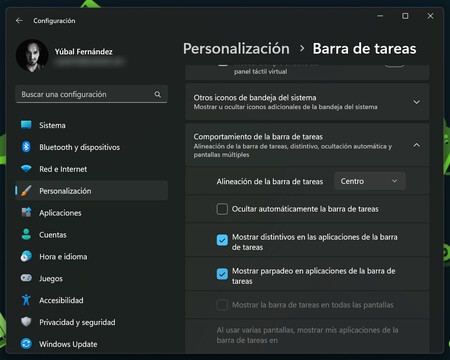Open the Centro alignment dropdown
This screenshot has width=450, height=360.
tap(370, 181)
